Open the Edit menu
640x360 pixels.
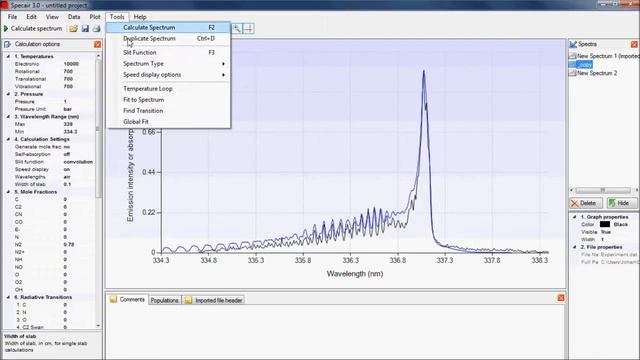coord(31,17)
